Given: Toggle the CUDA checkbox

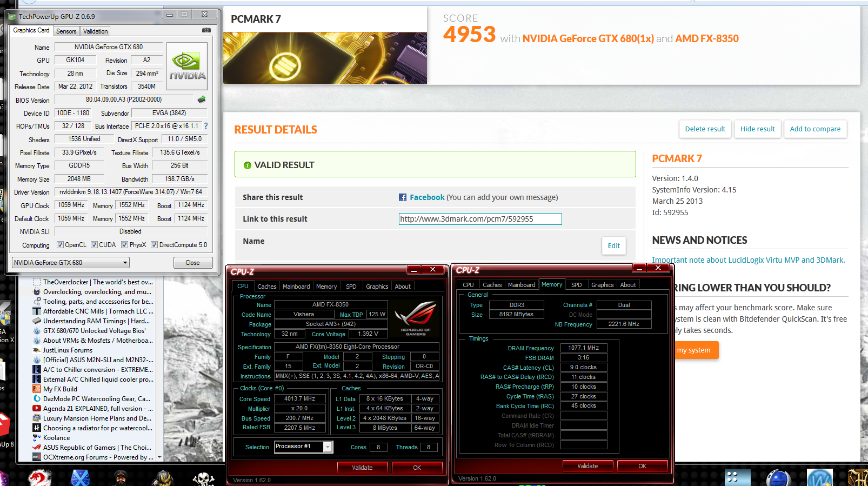Looking at the screenshot, I should 94,245.
